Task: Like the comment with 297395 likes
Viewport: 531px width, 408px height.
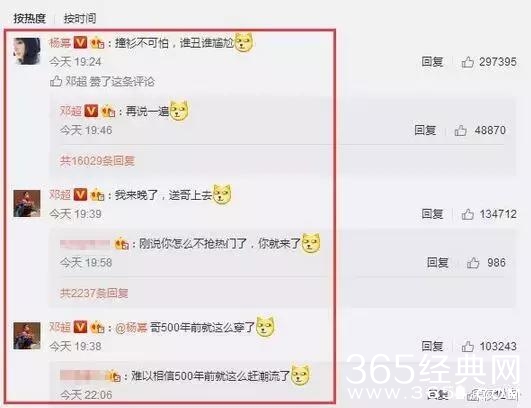Action: (x=467, y=62)
